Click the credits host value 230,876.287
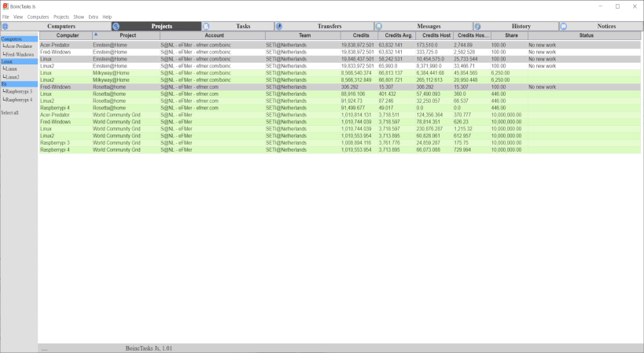This screenshot has width=644, height=353. click(429, 129)
